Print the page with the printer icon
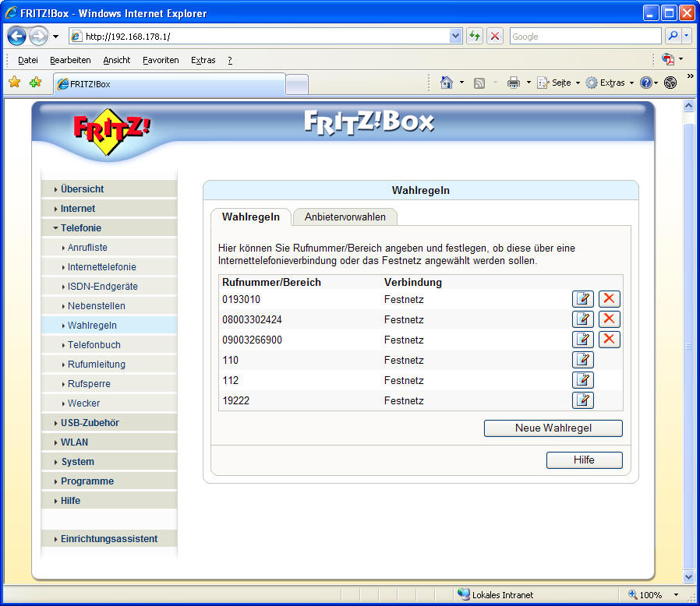This screenshot has width=700, height=606. (514, 83)
